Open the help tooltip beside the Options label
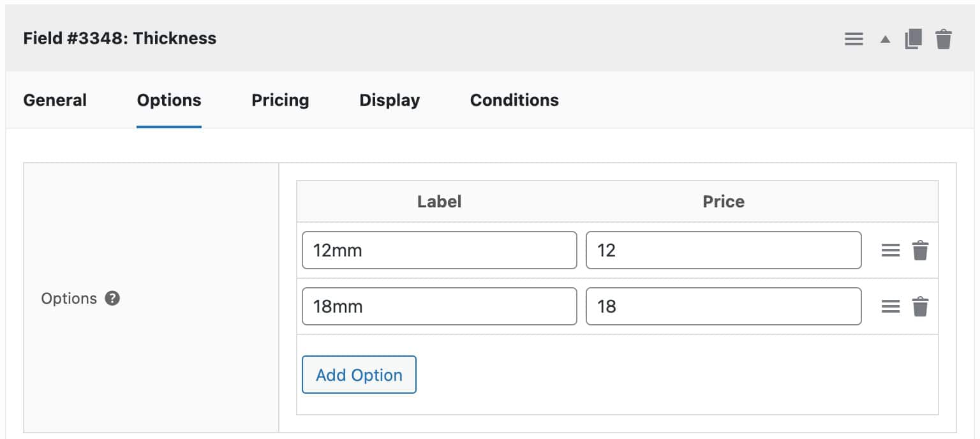Image resolution: width=980 pixels, height=439 pixels. [112, 298]
